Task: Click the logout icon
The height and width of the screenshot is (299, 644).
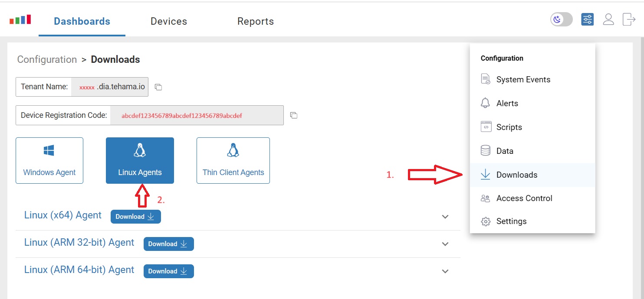Action: 629,19
